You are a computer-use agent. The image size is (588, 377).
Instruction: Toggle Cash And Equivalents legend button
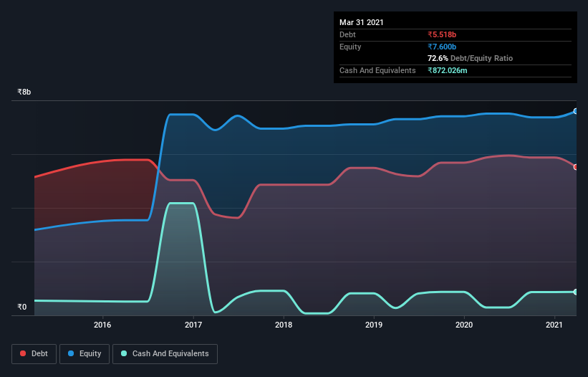pos(165,354)
